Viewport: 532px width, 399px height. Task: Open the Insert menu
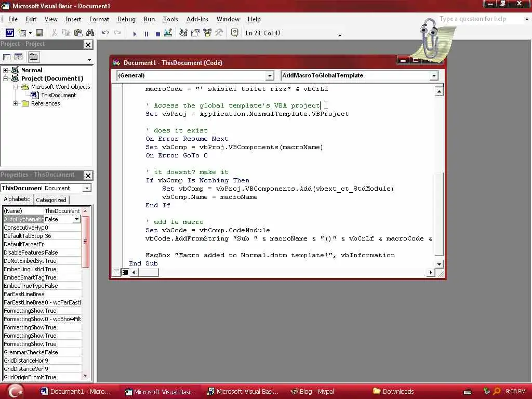point(73,19)
